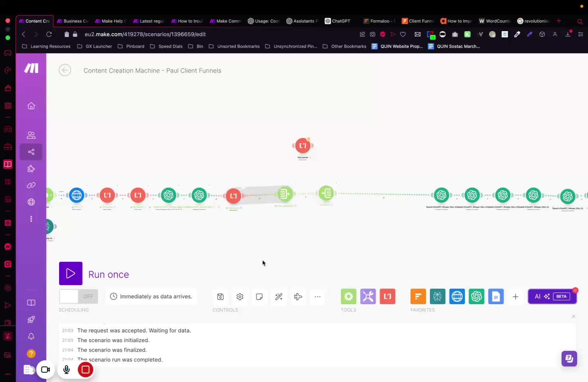Save the scenario with the disk icon
The height and width of the screenshot is (382, 588).
(220, 297)
